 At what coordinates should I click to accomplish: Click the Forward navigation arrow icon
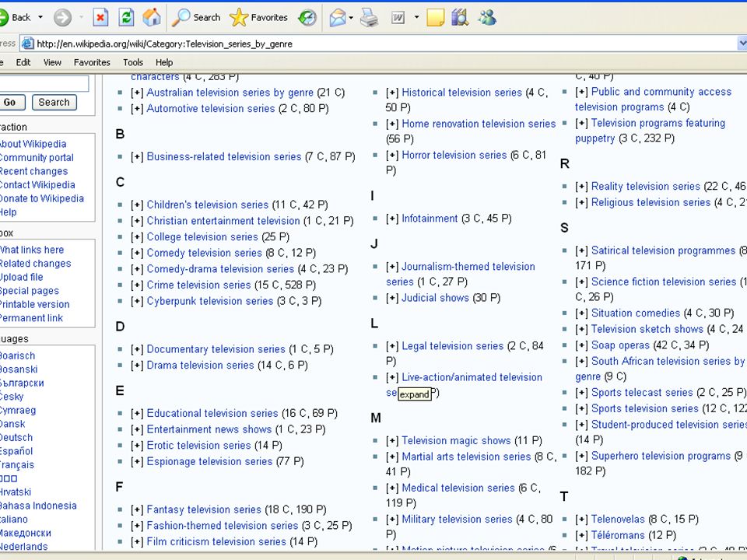pyautogui.click(x=62, y=18)
